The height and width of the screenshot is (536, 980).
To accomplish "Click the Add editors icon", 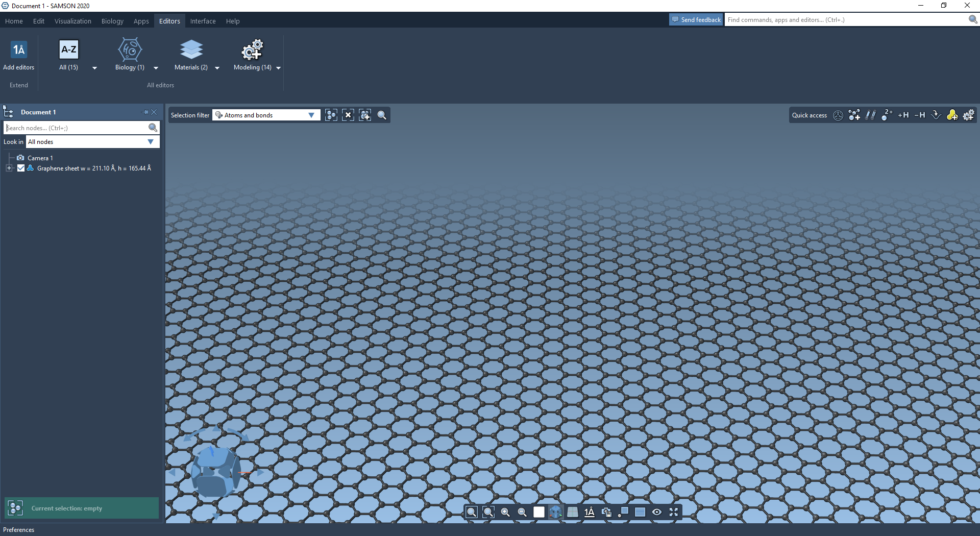I will [x=19, y=50].
